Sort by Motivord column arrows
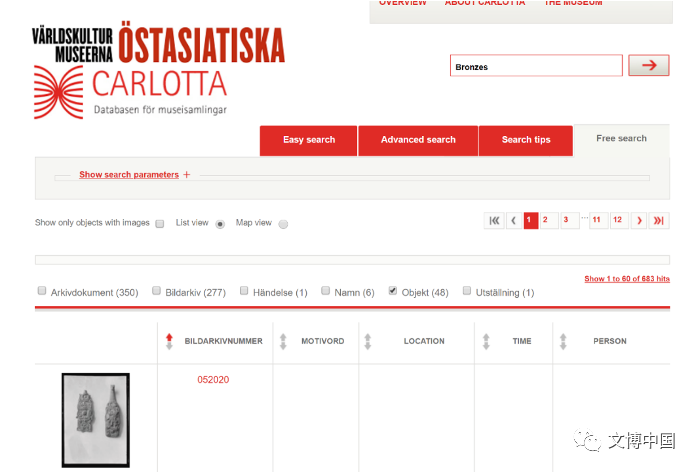 click(283, 342)
